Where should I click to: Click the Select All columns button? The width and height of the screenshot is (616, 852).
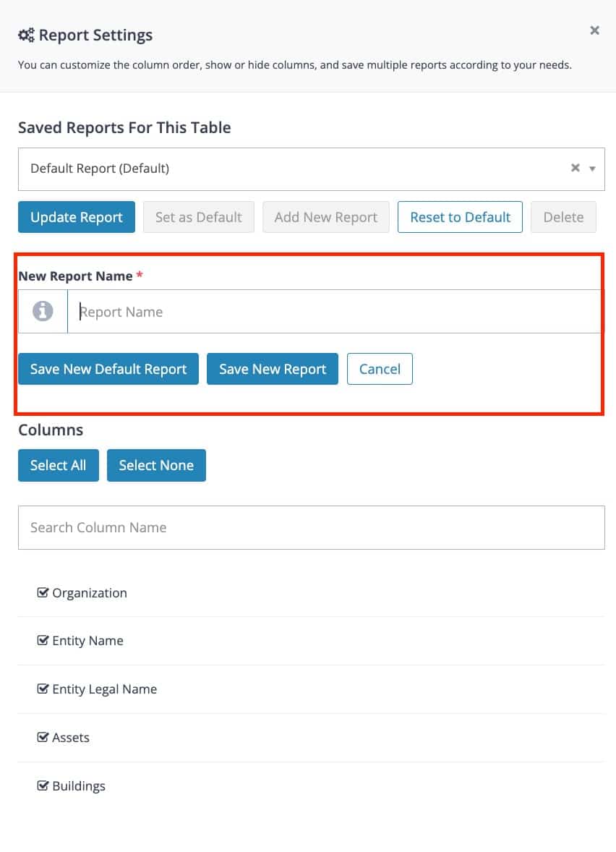click(x=58, y=465)
